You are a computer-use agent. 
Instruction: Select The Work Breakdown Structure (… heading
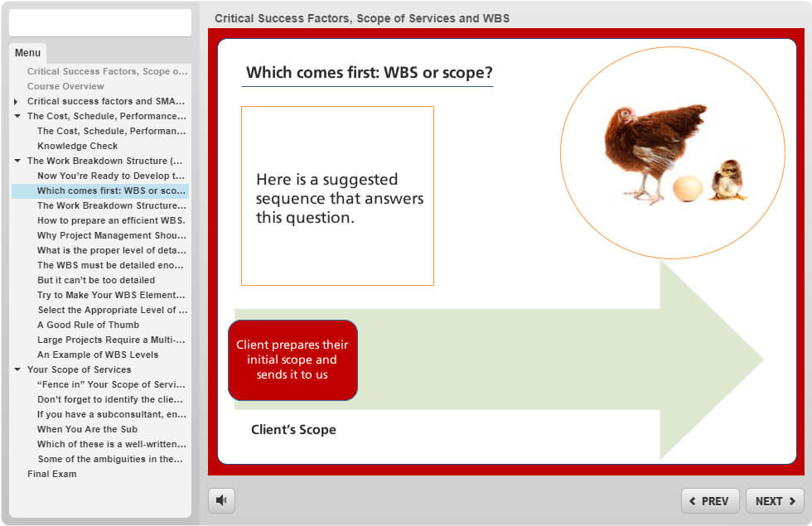[105, 161]
